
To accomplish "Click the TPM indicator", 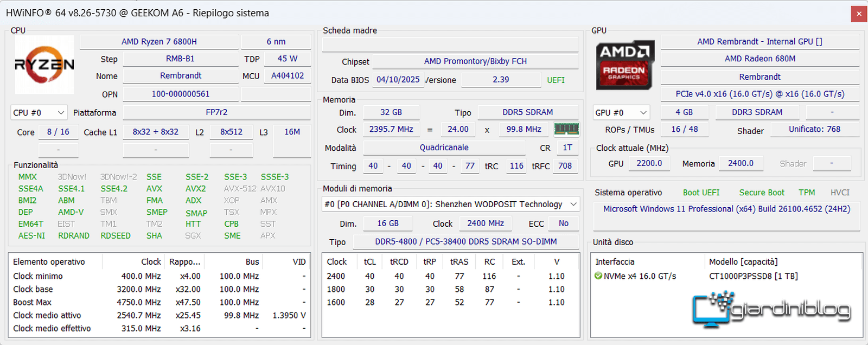I will pos(807,193).
